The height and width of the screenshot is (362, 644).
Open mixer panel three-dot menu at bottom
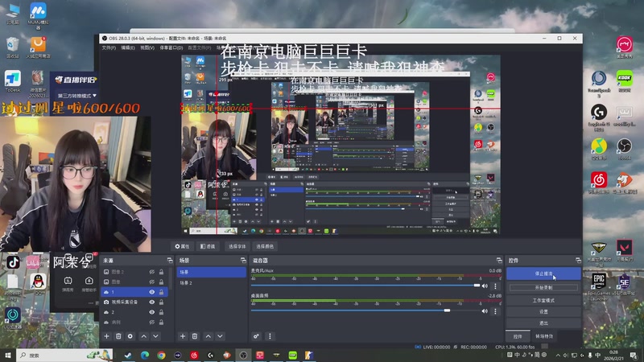coord(270,336)
